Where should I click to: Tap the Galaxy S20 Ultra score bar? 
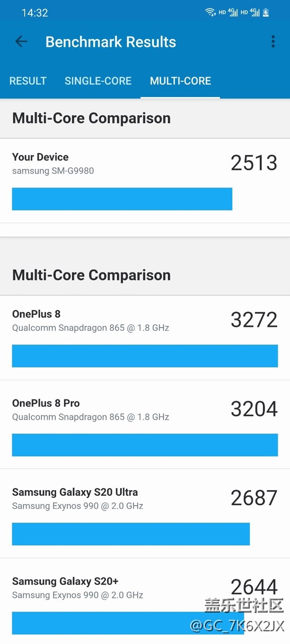[131, 534]
